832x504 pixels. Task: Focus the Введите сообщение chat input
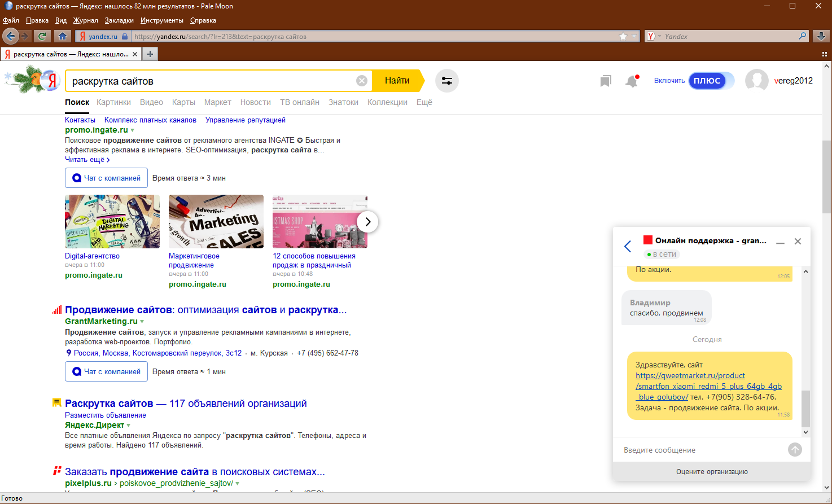click(700, 450)
